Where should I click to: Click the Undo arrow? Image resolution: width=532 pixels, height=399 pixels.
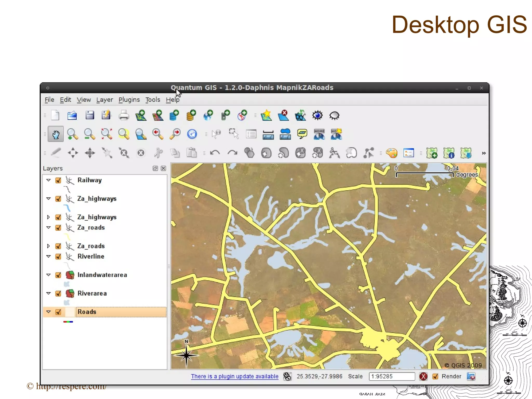click(x=215, y=153)
